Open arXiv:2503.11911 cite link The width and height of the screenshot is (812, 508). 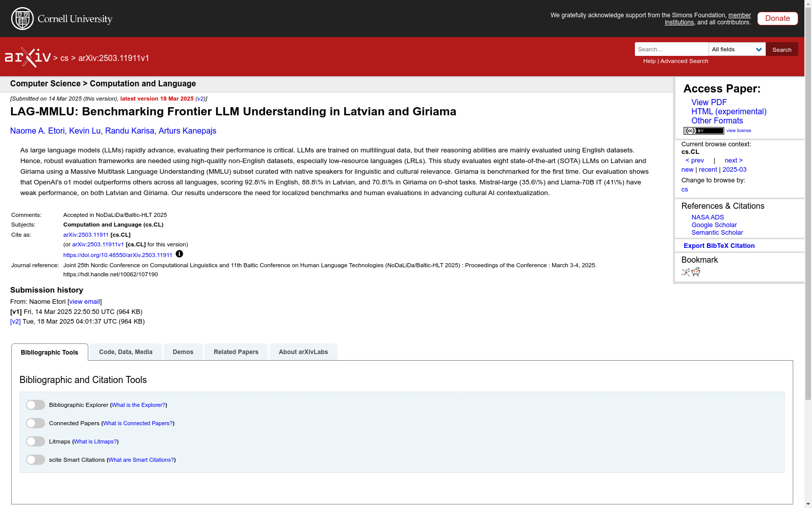tap(86, 235)
